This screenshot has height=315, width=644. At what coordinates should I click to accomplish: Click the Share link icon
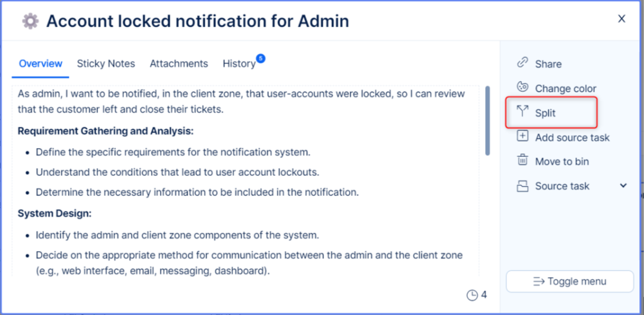[522, 63]
